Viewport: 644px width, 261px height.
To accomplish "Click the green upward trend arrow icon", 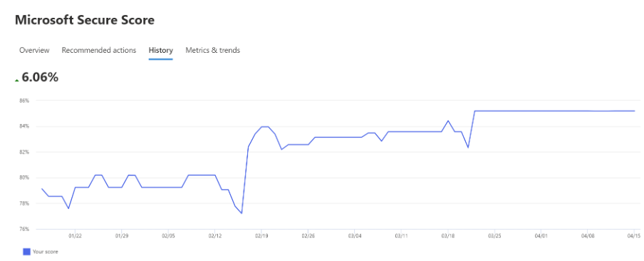I will [x=17, y=81].
